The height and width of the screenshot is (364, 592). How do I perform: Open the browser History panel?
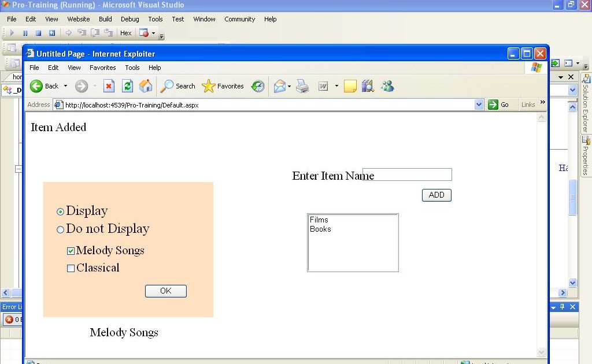point(257,86)
